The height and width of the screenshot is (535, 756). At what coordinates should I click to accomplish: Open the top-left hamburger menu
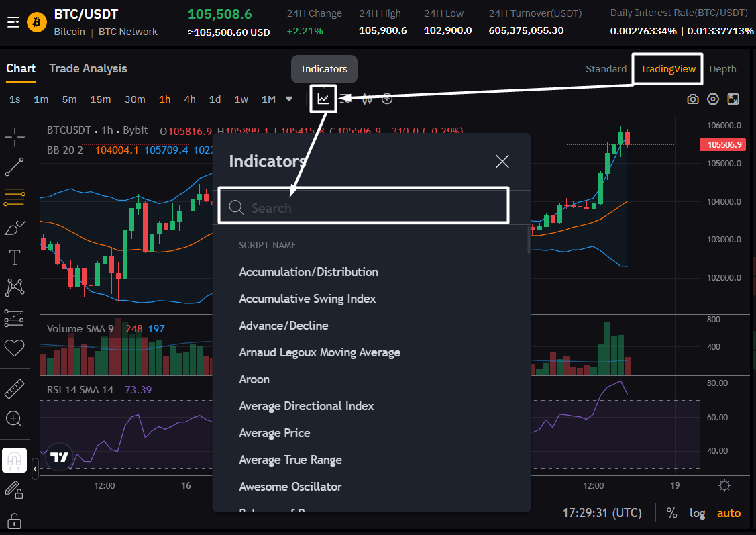click(x=13, y=22)
